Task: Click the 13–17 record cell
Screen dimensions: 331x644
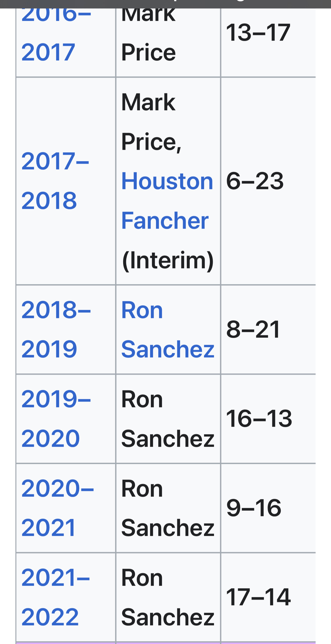Action: click(268, 43)
